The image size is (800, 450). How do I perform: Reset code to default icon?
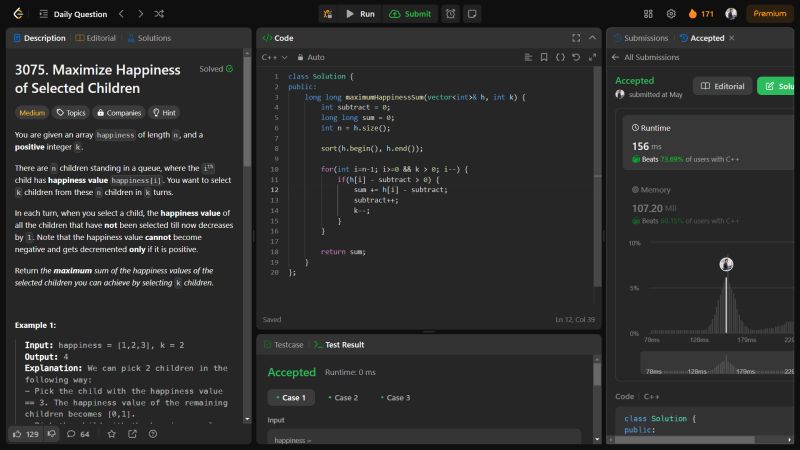coord(576,57)
